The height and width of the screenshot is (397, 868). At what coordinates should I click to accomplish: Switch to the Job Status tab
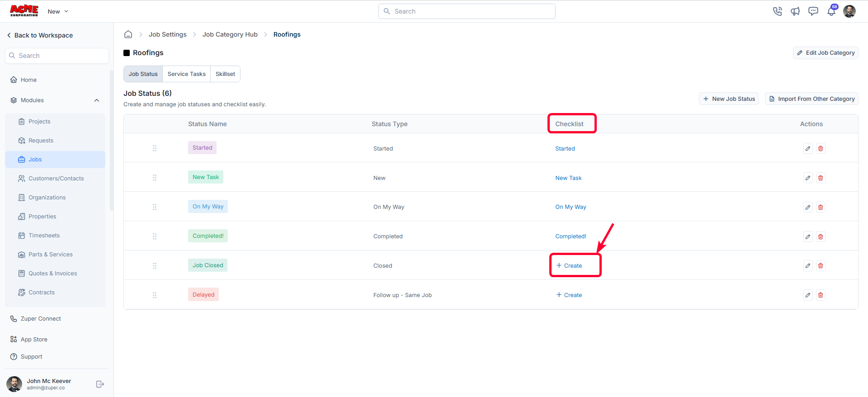tap(143, 74)
